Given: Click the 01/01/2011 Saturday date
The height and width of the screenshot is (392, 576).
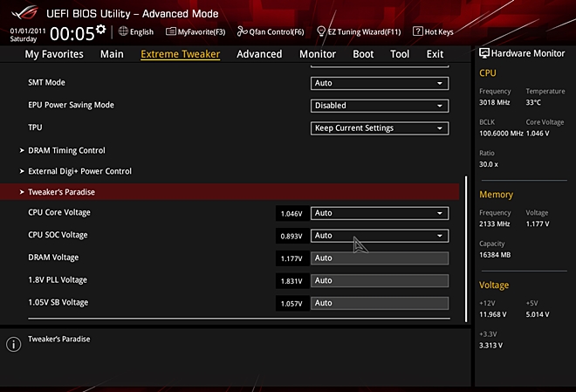Looking at the screenshot, I should click(x=28, y=35).
